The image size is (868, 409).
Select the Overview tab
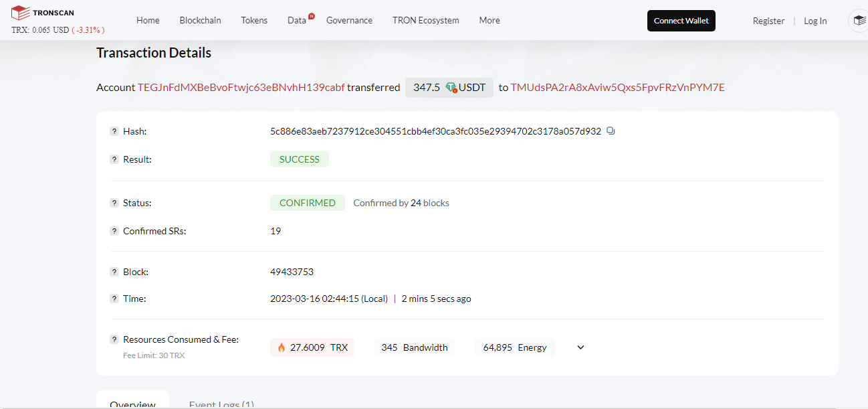tap(132, 404)
